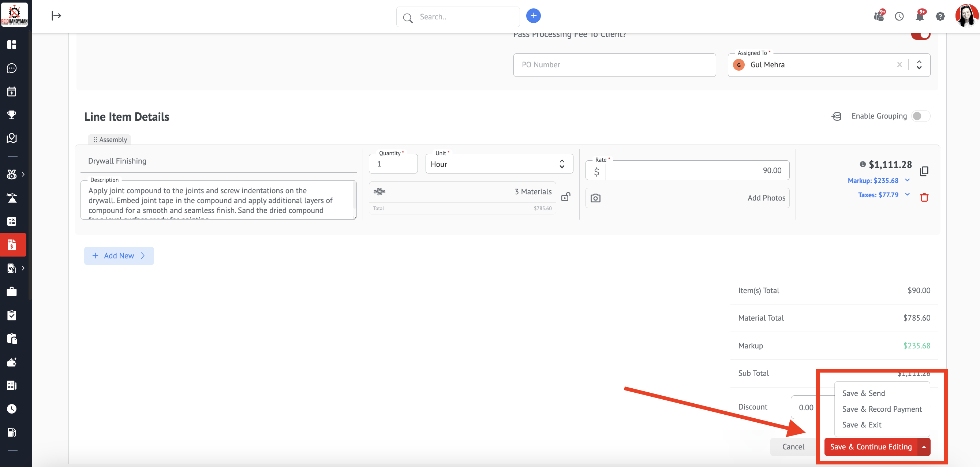The height and width of the screenshot is (467, 980).
Task: Click the blue plus quick-add button
Action: (534, 16)
